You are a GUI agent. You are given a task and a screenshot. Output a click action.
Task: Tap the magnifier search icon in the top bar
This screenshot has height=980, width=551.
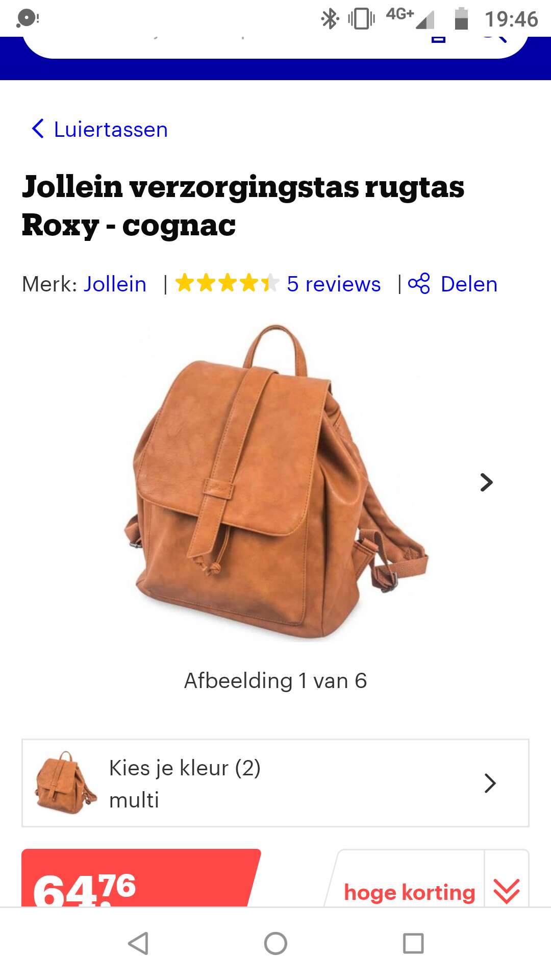494,40
